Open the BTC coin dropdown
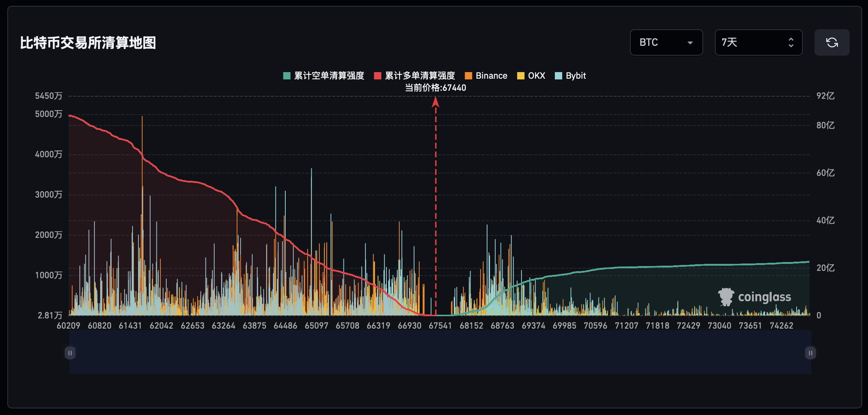 tap(666, 42)
